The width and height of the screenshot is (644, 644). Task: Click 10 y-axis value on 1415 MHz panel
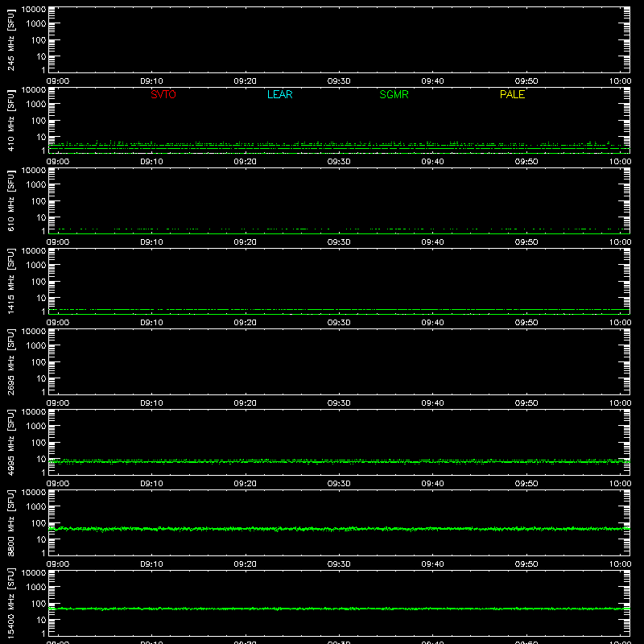click(x=41, y=298)
